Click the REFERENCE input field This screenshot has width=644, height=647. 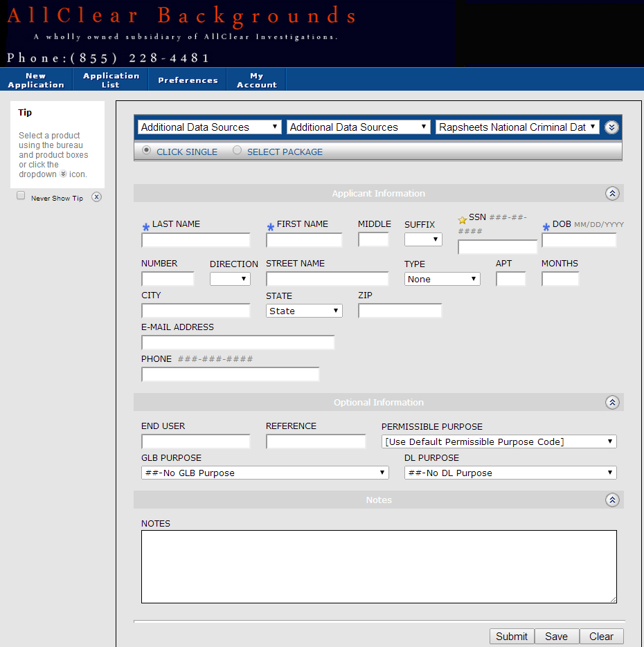pos(316,441)
